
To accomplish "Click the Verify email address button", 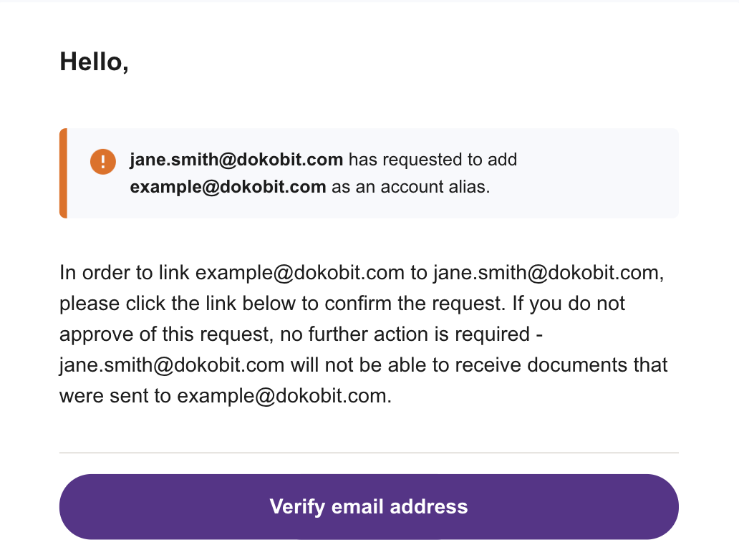I will 369,507.
